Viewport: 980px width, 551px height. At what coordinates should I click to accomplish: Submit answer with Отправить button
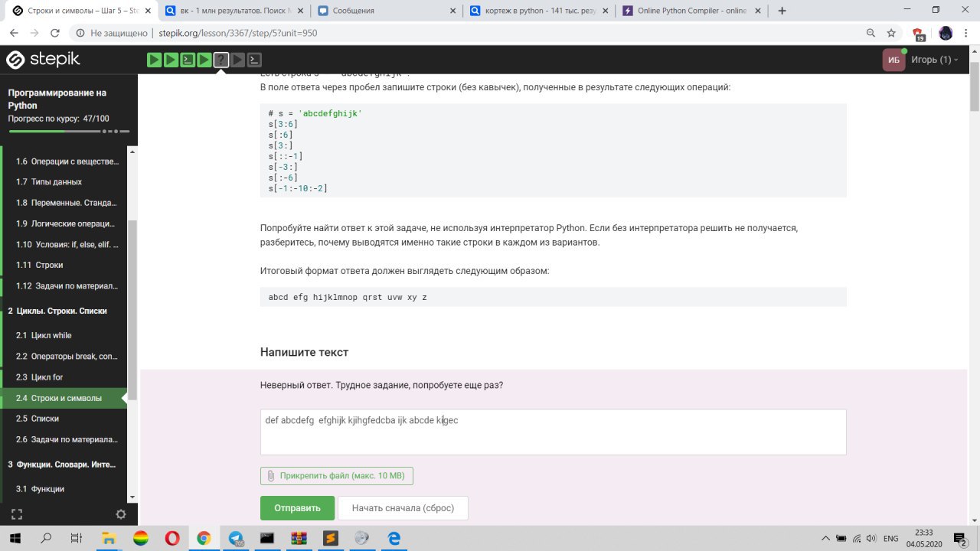(297, 508)
